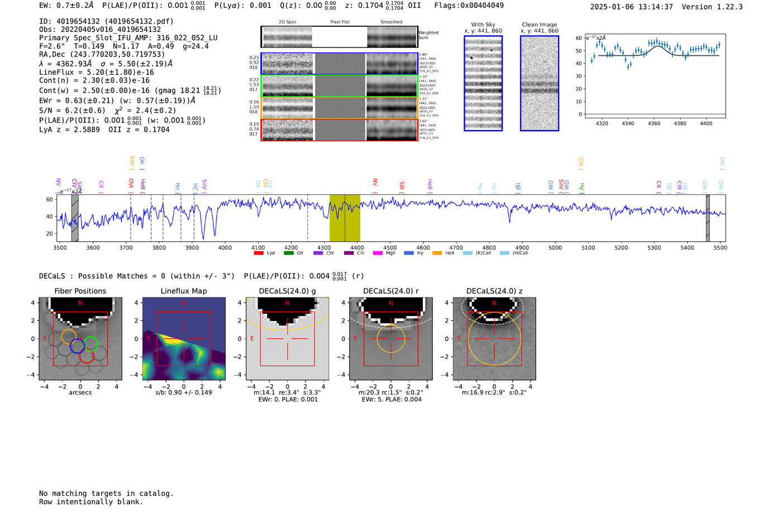Viewport: 782px width, 532px height.
Task: Click the DECaLS(24.0) z image title
Action: (494, 291)
